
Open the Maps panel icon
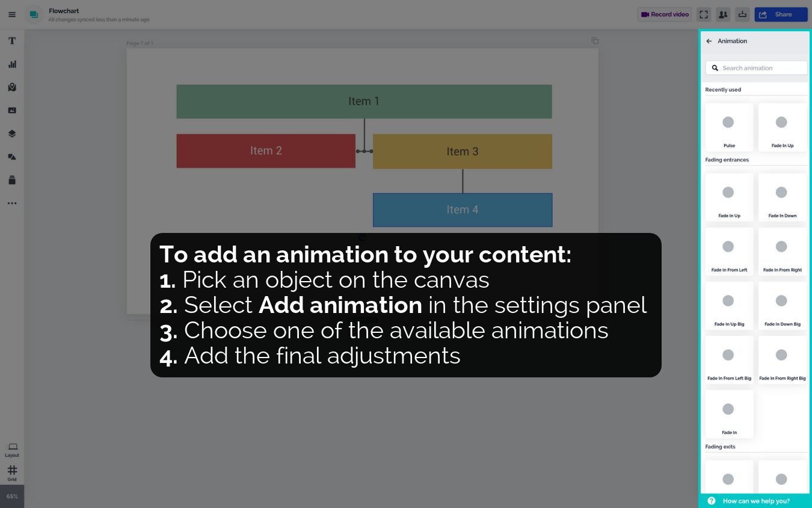pos(12,87)
